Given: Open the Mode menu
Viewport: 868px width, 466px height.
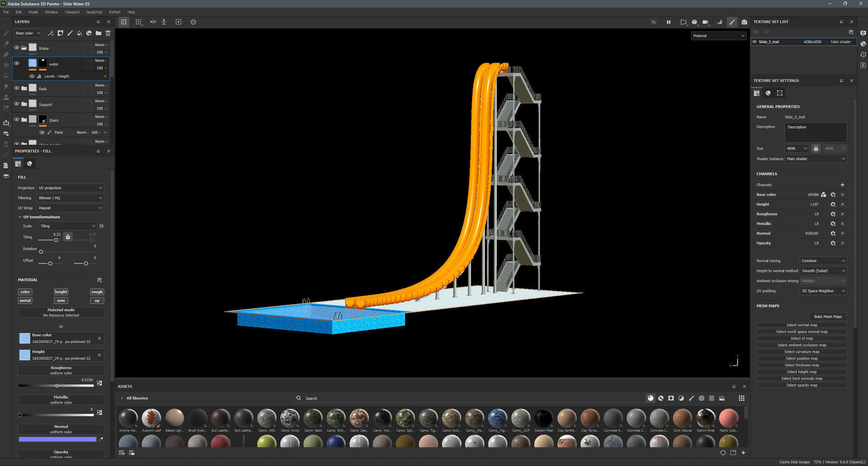Looking at the screenshot, I should coord(33,12).
